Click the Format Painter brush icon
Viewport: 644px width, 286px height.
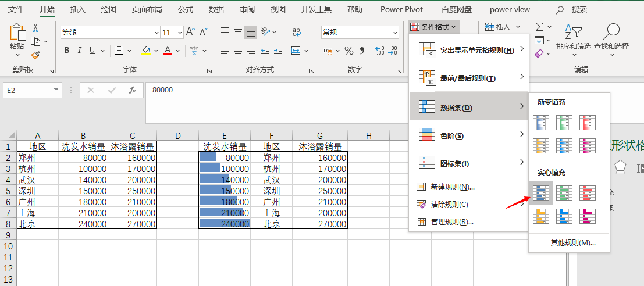[x=35, y=55]
